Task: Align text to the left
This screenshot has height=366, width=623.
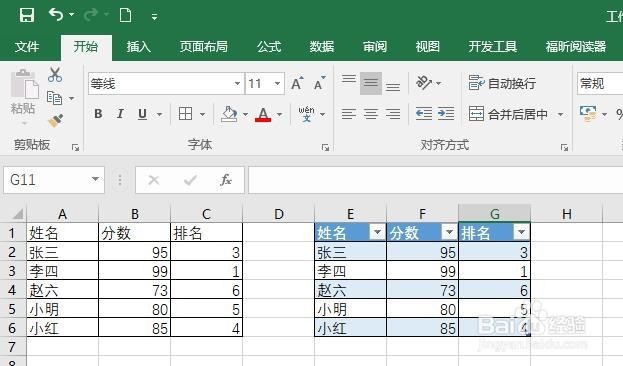Action: pos(349,114)
